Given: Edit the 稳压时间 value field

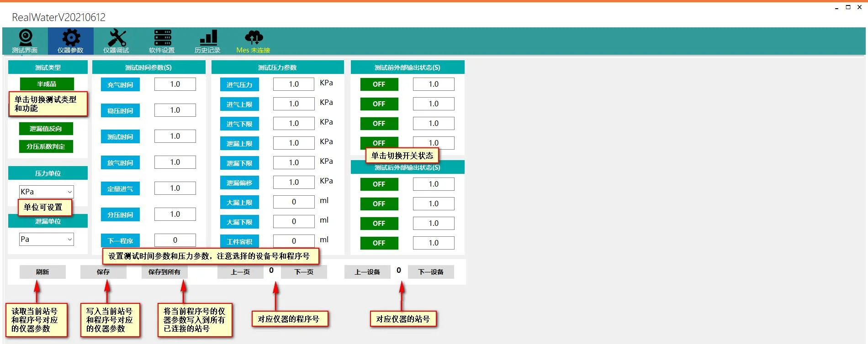Looking at the screenshot, I should click(175, 110).
